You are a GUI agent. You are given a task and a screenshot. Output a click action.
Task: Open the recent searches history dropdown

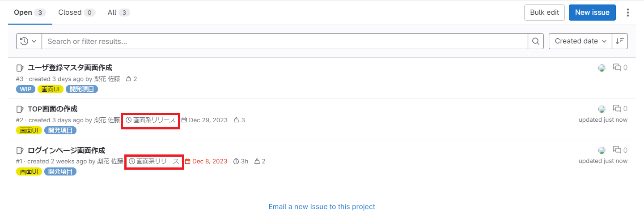[x=29, y=41]
